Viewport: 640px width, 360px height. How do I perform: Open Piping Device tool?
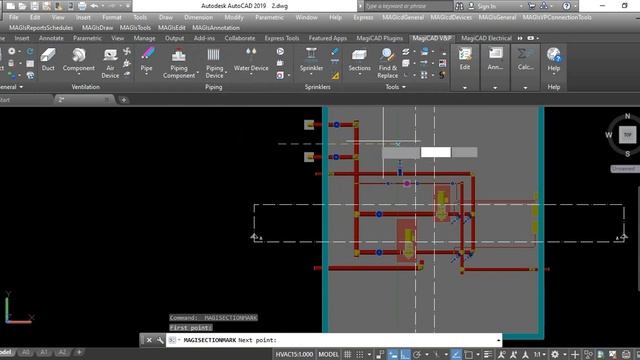pos(214,63)
